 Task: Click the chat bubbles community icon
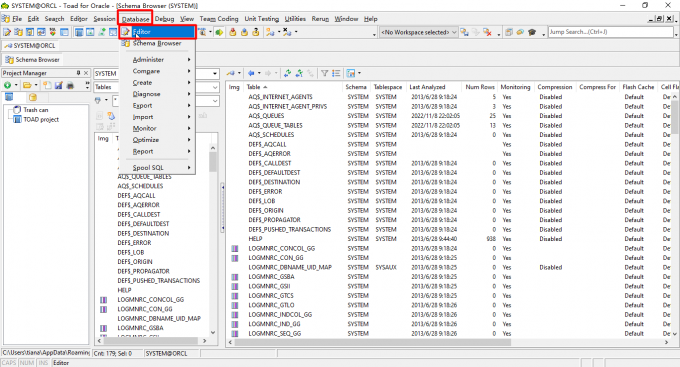[520, 32]
